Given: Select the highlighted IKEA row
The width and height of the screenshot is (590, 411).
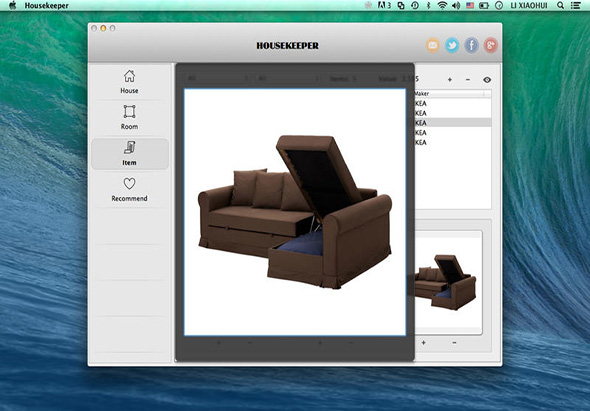Looking at the screenshot, I should click(x=452, y=123).
